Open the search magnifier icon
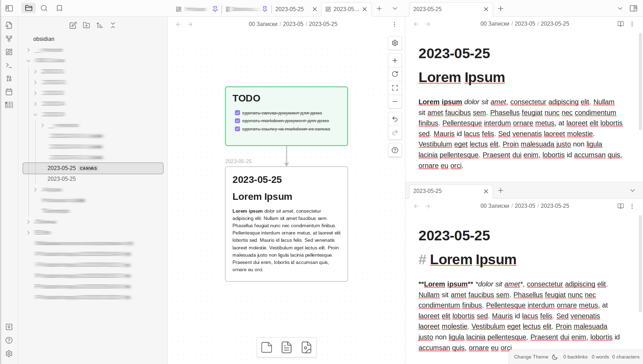This screenshot has width=643, height=364. pyautogui.click(x=44, y=8)
